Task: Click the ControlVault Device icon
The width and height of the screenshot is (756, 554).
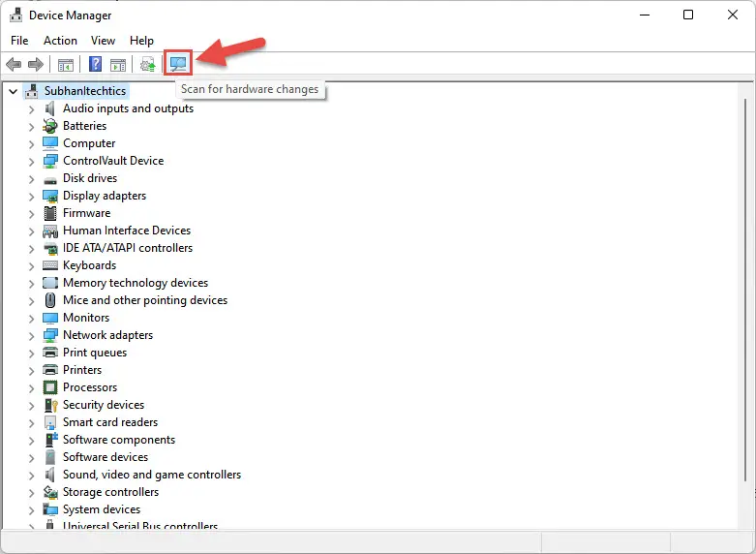Action: click(50, 161)
